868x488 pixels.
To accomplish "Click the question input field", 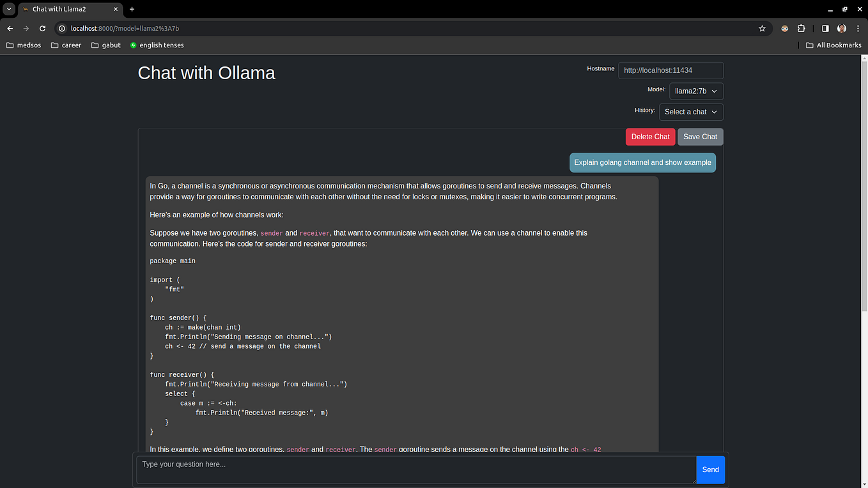I will coord(415,469).
